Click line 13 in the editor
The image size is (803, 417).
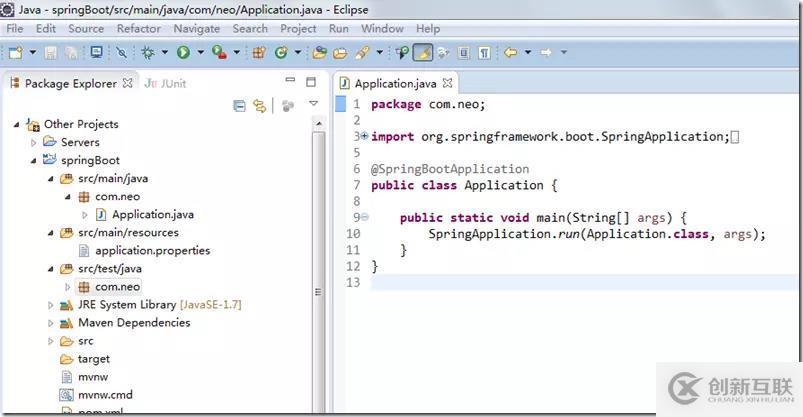point(584,282)
